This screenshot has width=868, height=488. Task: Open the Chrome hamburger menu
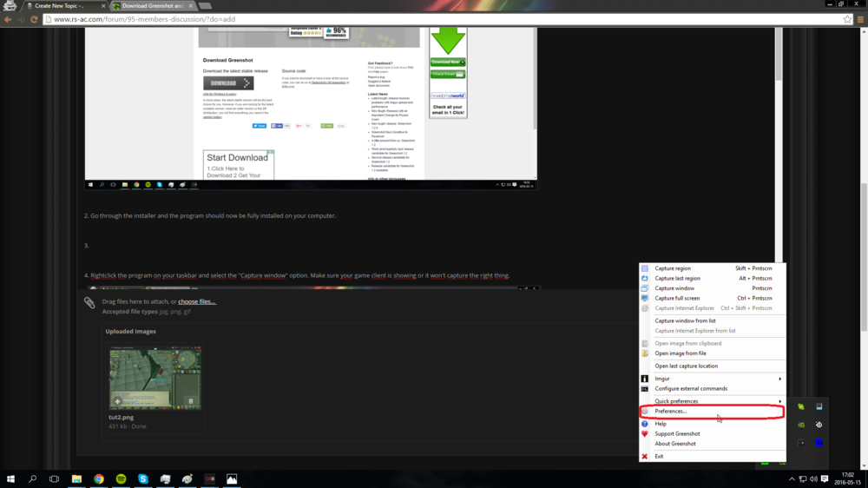860,19
